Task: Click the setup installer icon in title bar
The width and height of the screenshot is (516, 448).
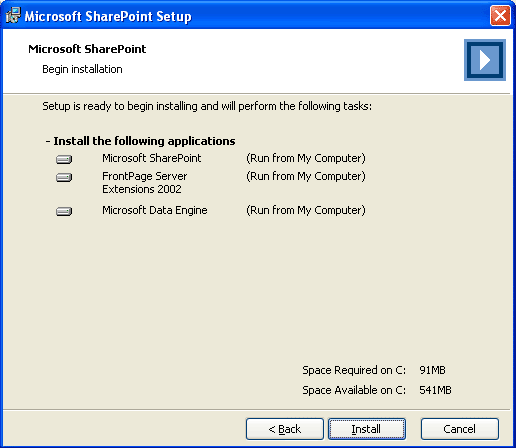Action: pos(13,15)
